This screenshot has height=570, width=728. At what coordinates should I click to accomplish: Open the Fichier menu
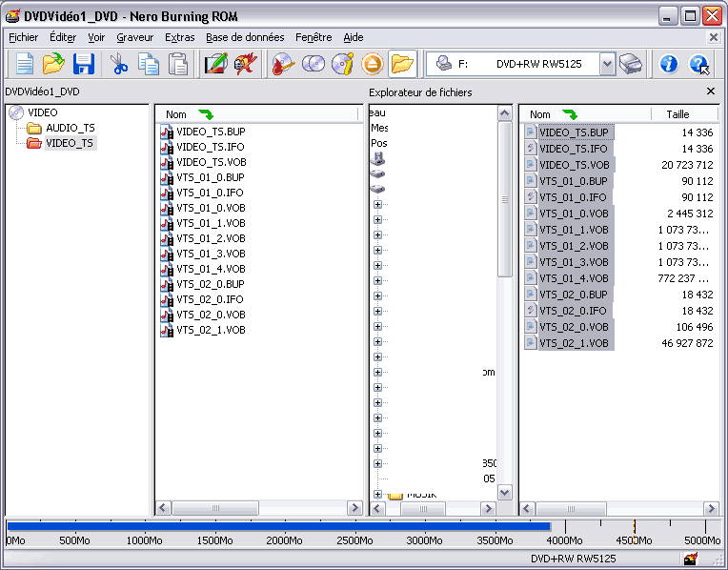[24, 37]
